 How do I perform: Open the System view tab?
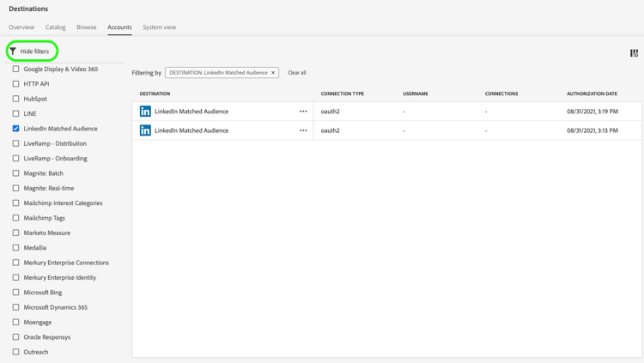(160, 27)
